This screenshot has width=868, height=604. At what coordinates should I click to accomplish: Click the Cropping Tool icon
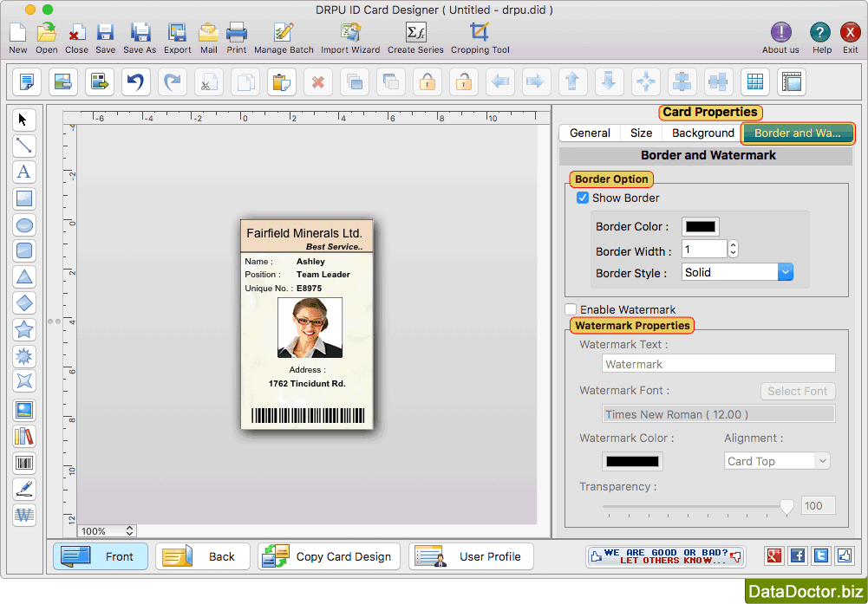click(x=480, y=33)
